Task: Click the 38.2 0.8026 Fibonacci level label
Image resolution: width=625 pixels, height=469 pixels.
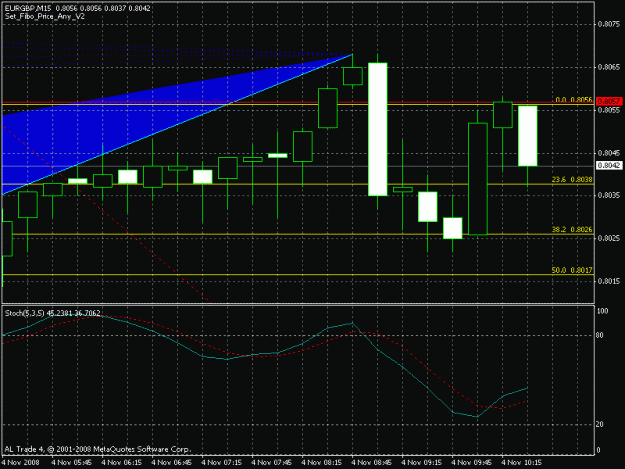Action: (572, 230)
